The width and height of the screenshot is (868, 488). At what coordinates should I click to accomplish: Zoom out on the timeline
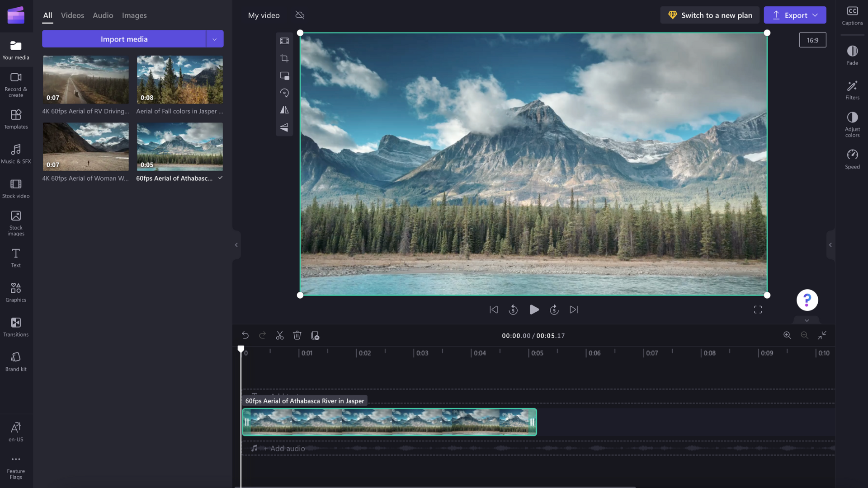pyautogui.click(x=804, y=335)
